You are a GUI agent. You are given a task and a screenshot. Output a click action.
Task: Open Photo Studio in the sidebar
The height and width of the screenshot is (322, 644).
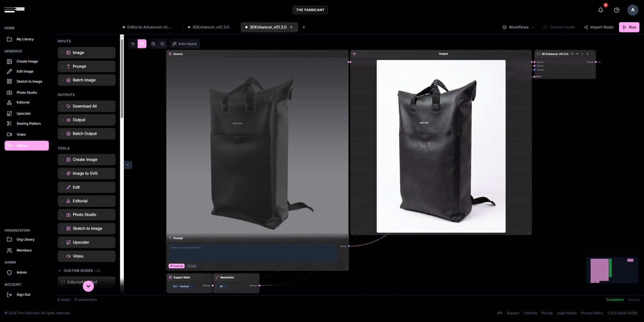(27, 92)
